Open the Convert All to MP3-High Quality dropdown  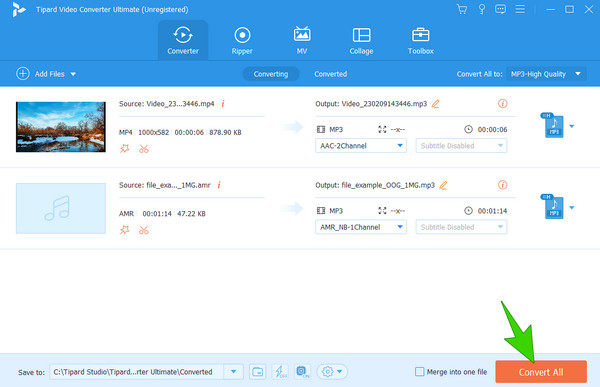pos(546,74)
